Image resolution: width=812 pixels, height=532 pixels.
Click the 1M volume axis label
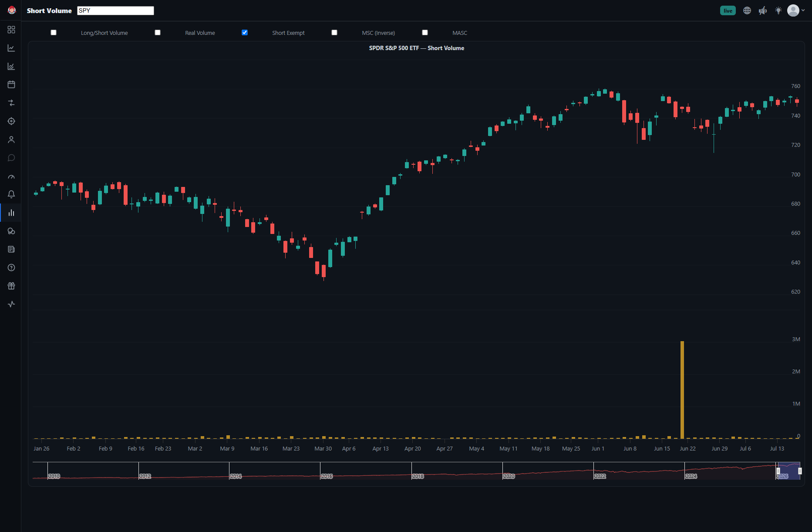click(796, 404)
